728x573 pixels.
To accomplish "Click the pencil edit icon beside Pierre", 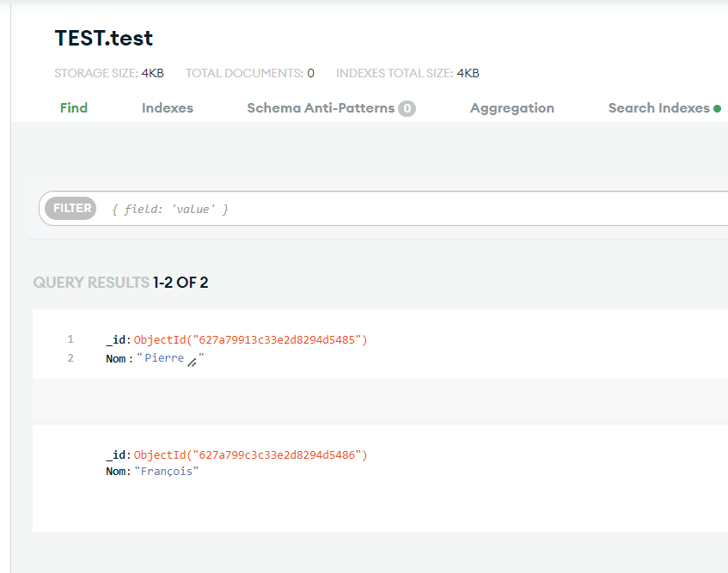I will (192, 362).
